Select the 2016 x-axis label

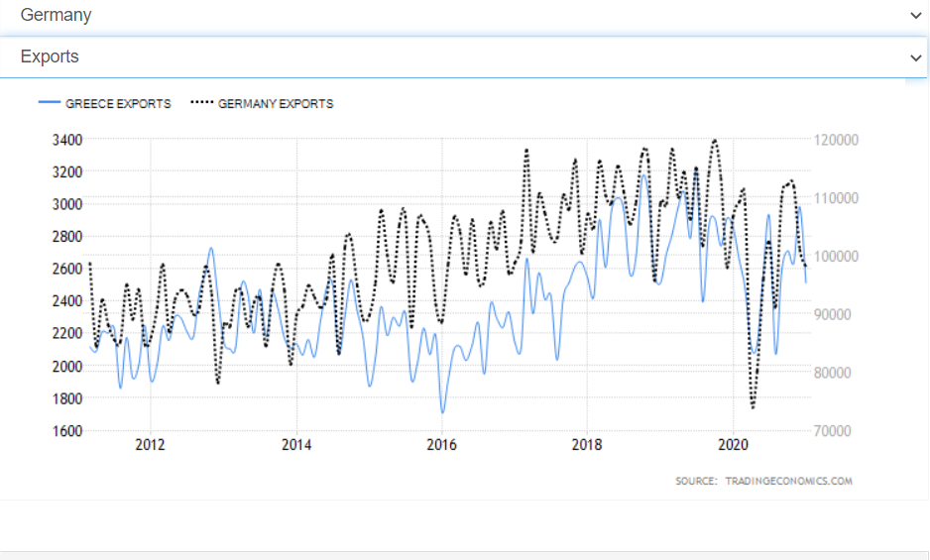(x=441, y=445)
